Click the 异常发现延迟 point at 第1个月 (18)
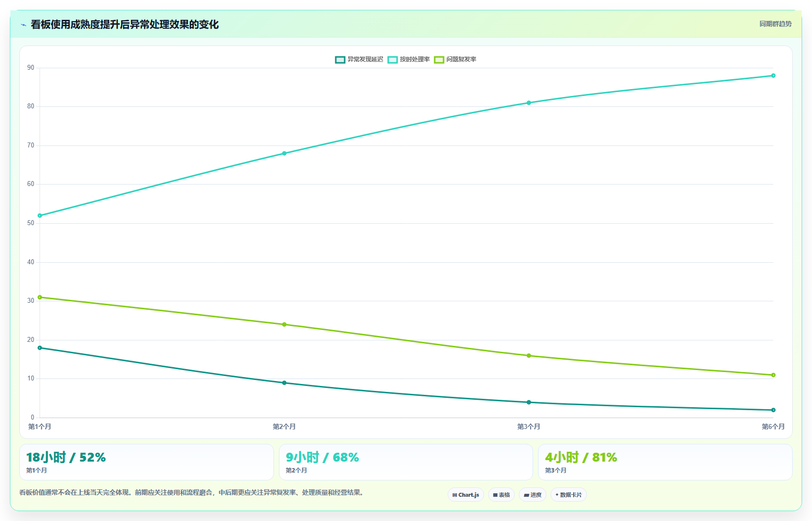The height and width of the screenshot is (521, 812). coord(40,348)
